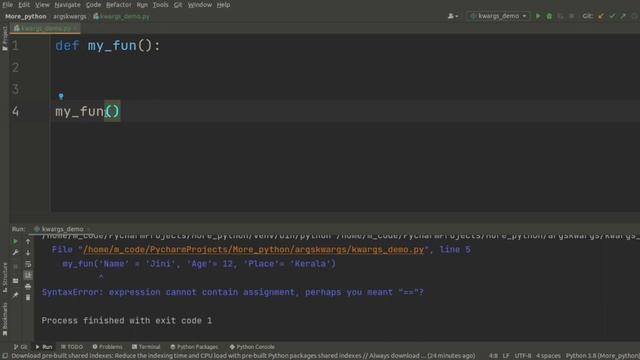The width and height of the screenshot is (640, 360).
Task: Click the UTF-8 encoding in the status bar
Action: (522, 356)
